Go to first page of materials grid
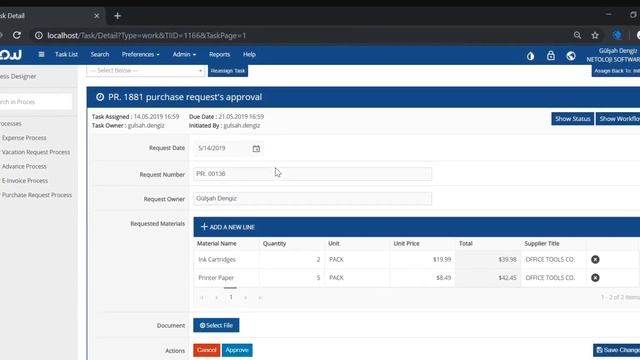 (x=202, y=298)
